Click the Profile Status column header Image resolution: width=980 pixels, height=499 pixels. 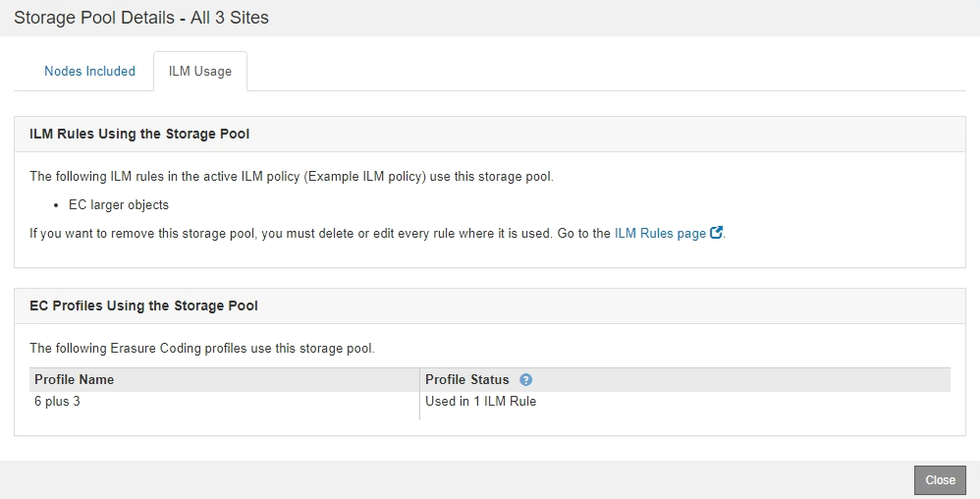click(x=467, y=380)
